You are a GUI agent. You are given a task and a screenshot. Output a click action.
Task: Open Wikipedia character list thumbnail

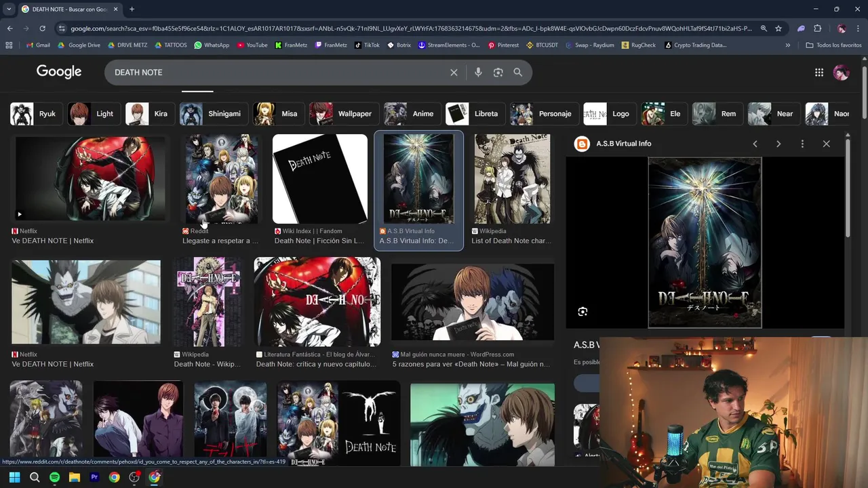512,179
